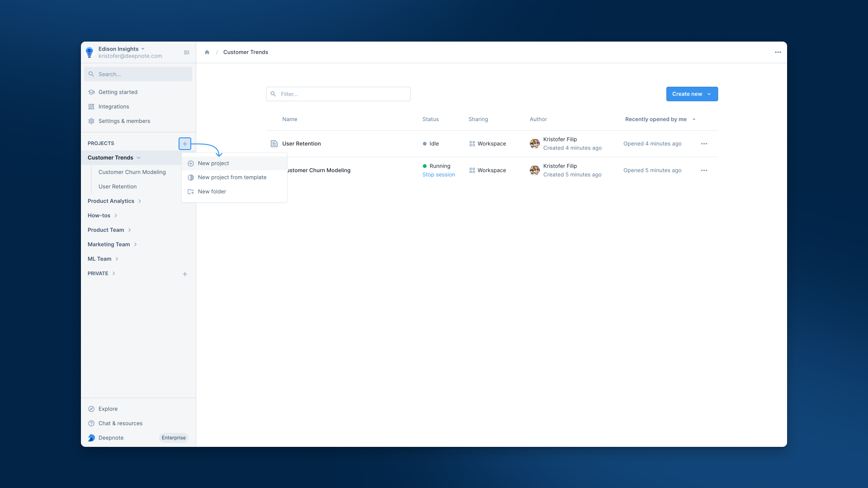
Task: Open the Create new dropdown
Action: (x=692, y=94)
